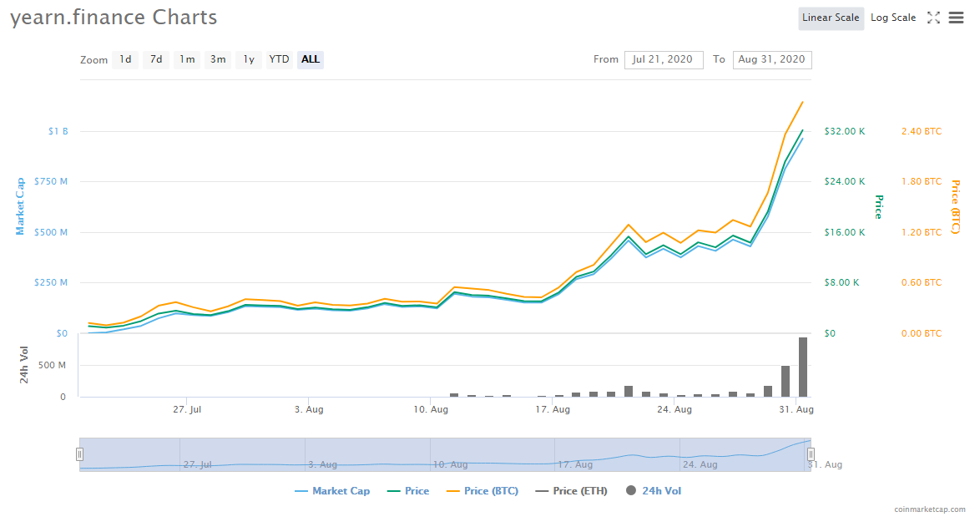Image resolution: width=980 pixels, height=527 pixels.
Task: Click the 1.80 BTC axis label
Action: click(922, 181)
